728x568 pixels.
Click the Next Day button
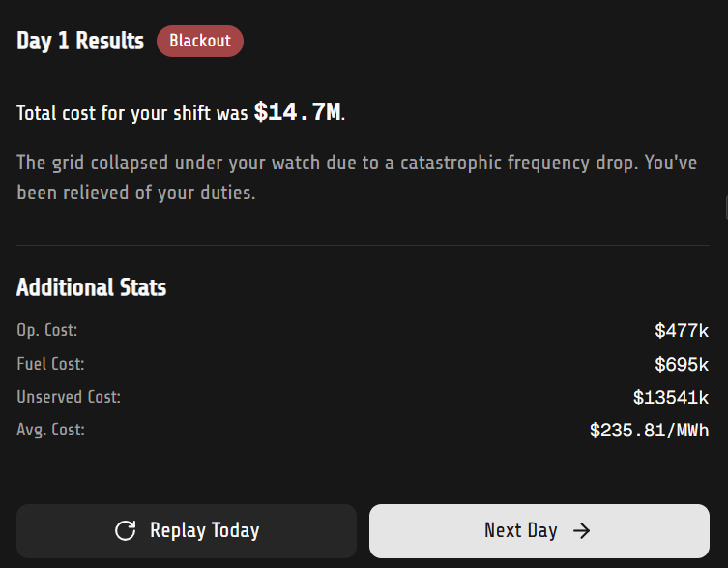coord(539,530)
